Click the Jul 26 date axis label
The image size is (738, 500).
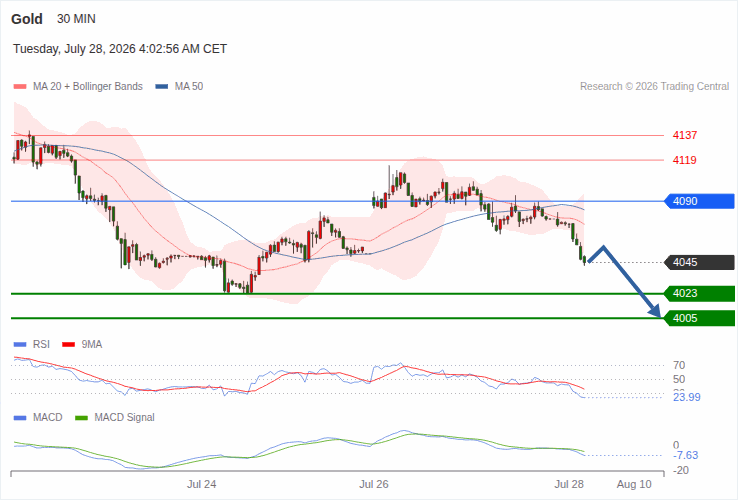tap(374, 484)
